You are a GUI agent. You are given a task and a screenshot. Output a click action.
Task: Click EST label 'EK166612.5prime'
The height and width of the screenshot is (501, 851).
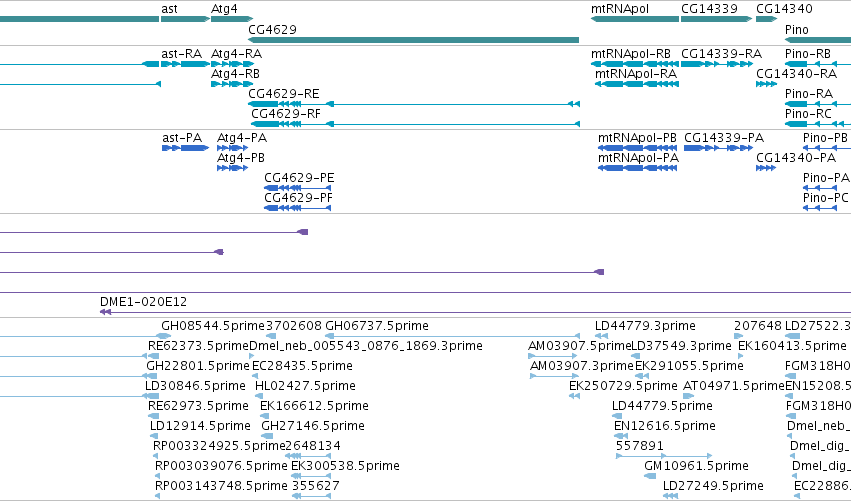coord(314,407)
